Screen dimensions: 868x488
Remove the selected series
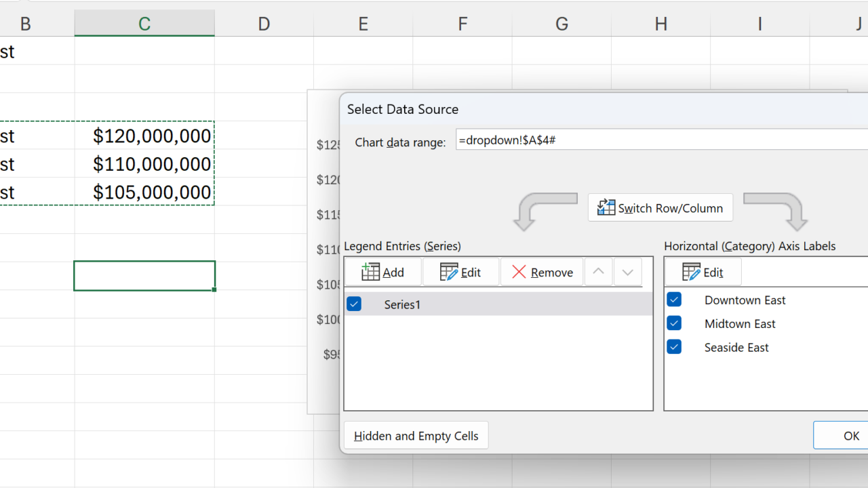pyautogui.click(x=542, y=272)
